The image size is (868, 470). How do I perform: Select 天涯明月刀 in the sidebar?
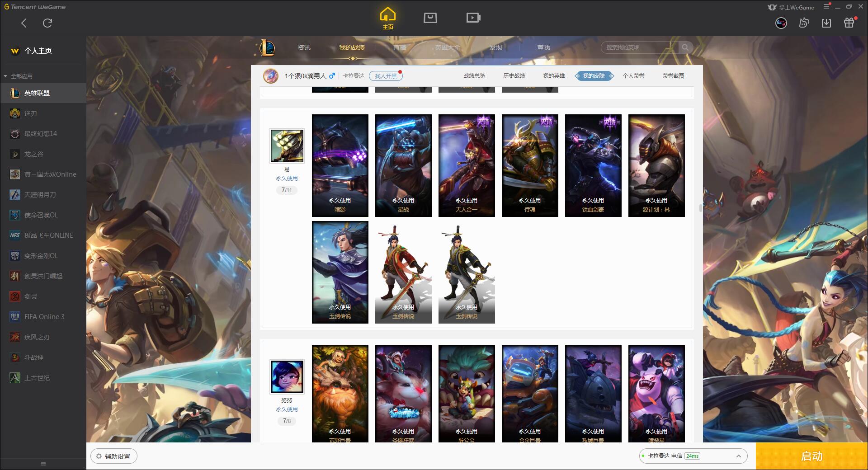tap(43, 195)
